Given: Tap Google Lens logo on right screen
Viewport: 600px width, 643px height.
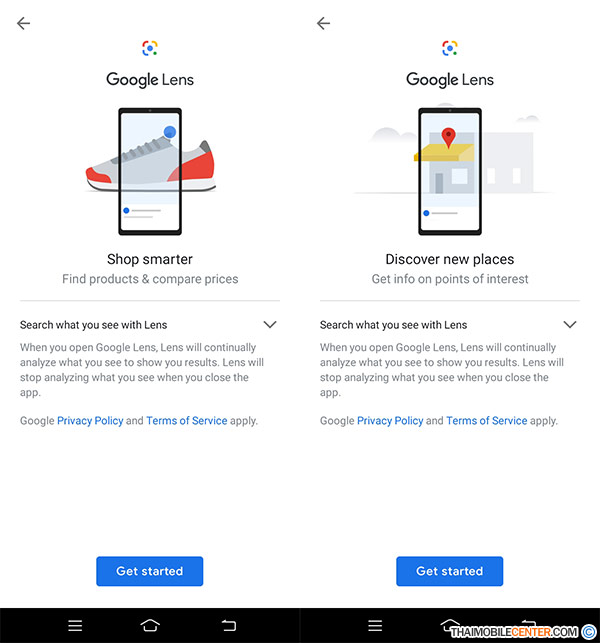Looking at the screenshot, I should pos(449,48).
